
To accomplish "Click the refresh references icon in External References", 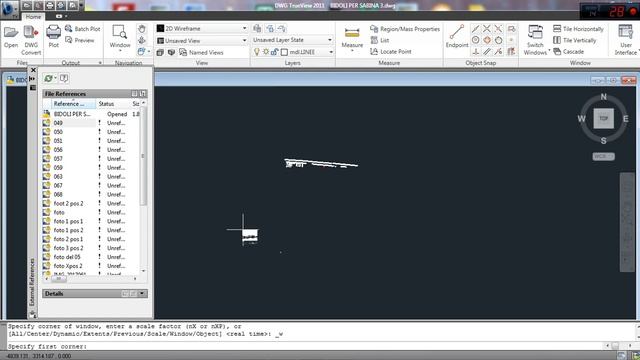I will (48, 78).
